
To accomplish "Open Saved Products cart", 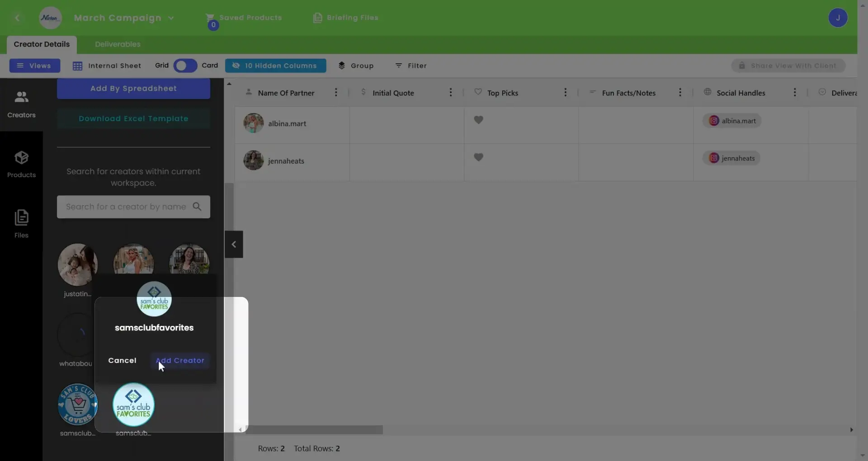I will 244,18.
